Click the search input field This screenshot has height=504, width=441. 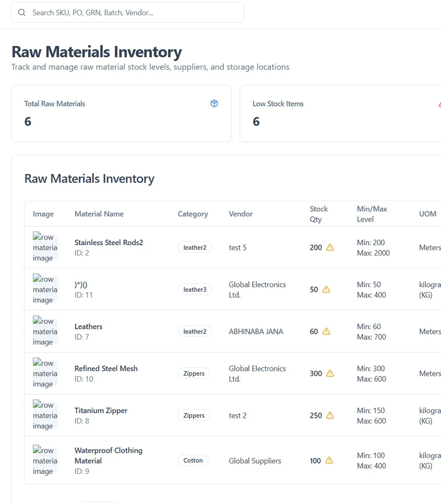coord(125,12)
